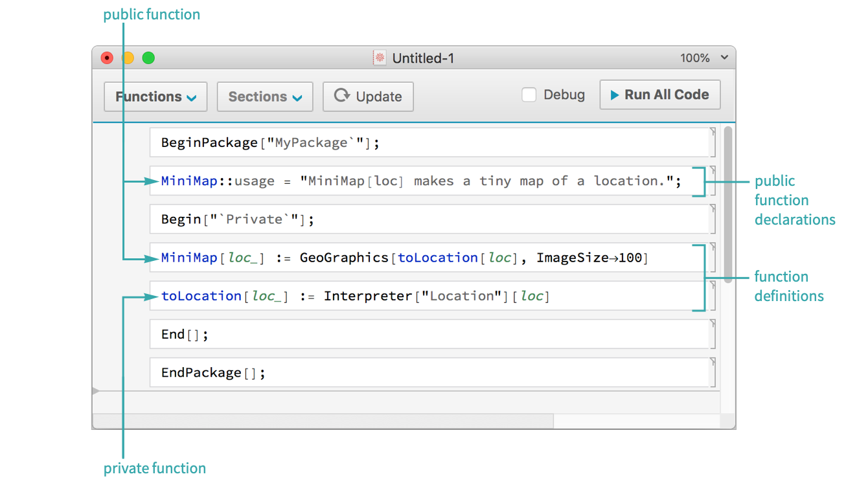Click the cell bracket of the BeginPackage cell
Image resolution: width=868 pixels, height=483 pixels.
click(x=713, y=142)
